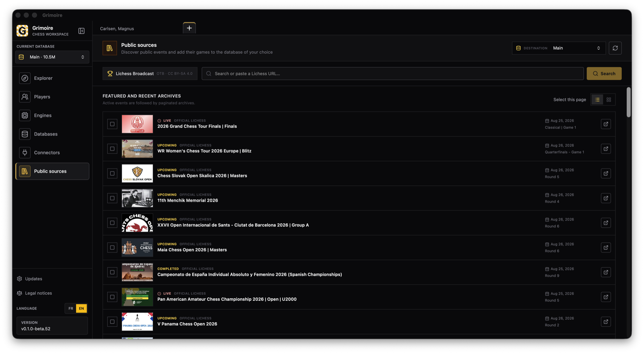Open XXVII Open Internacional de Sants external link
The width and height of the screenshot is (644, 354).
click(606, 223)
